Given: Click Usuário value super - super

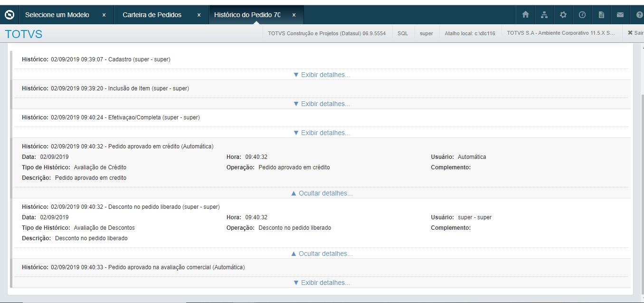Looking at the screenshot, I should (x=475, y=217).
